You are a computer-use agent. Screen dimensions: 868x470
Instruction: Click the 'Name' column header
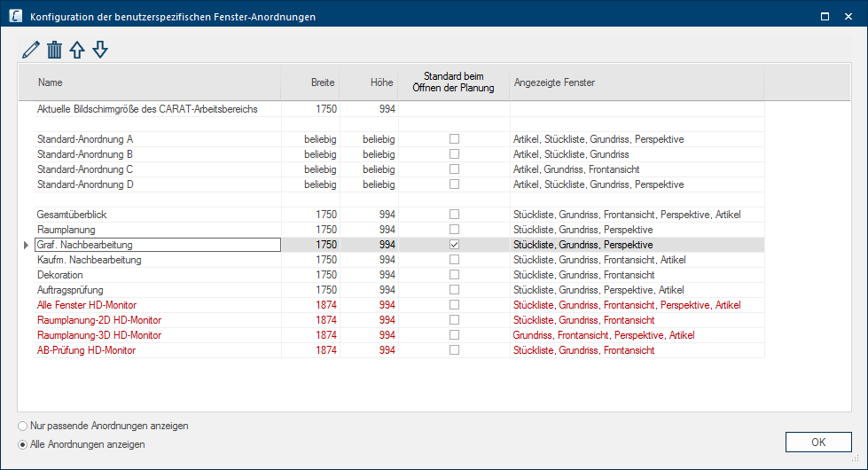click(51, 82)
